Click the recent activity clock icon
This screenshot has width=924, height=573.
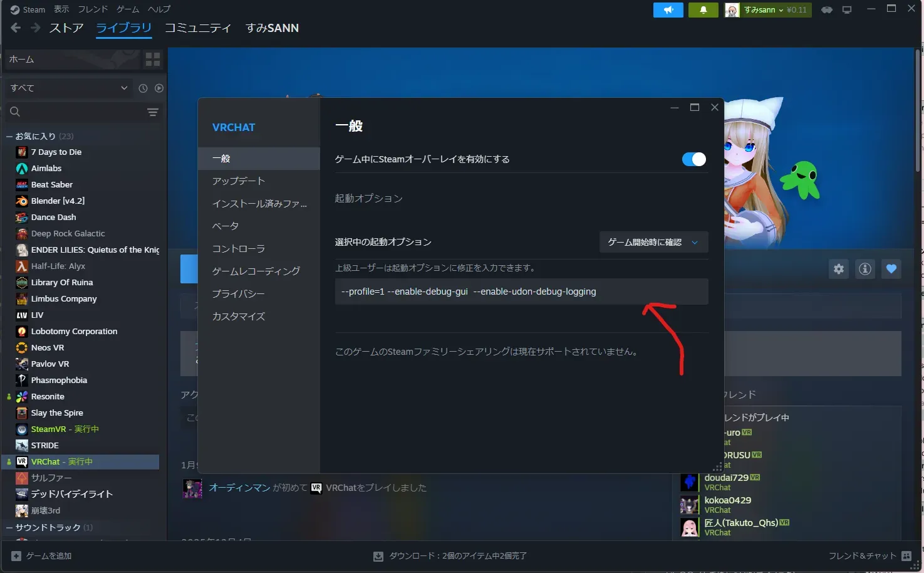(x=143, y=88)
